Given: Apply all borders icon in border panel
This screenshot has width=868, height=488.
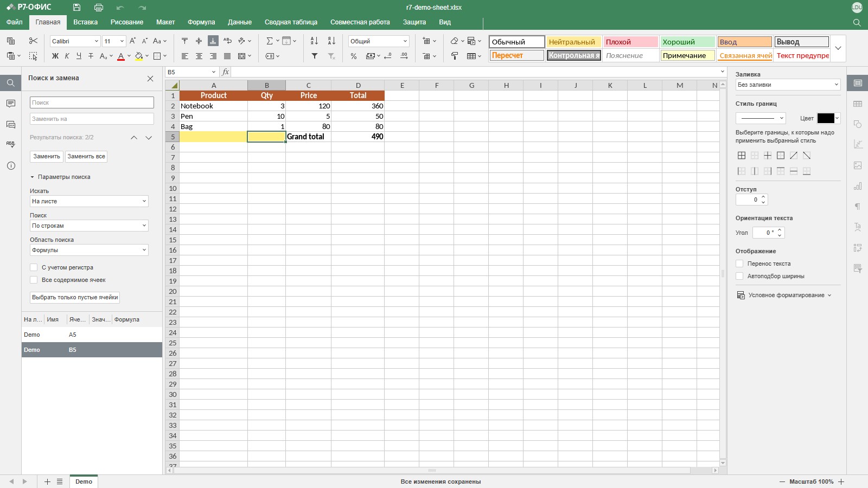Looking at the screenshot, I should click(742, 156).
